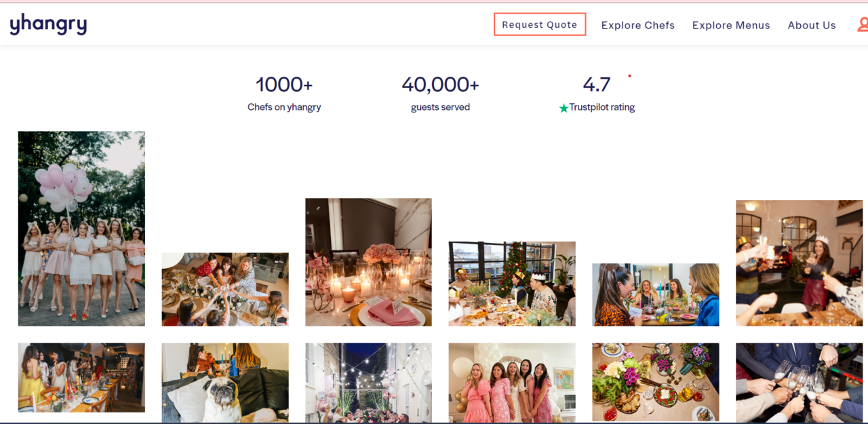Open the pug dog on sofa photo

[x=225, y=383]
